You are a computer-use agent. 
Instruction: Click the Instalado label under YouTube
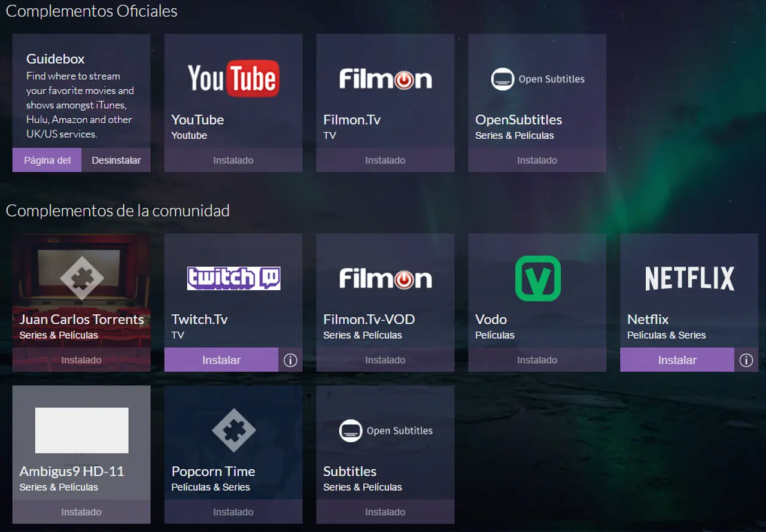(x=233, y=160)
